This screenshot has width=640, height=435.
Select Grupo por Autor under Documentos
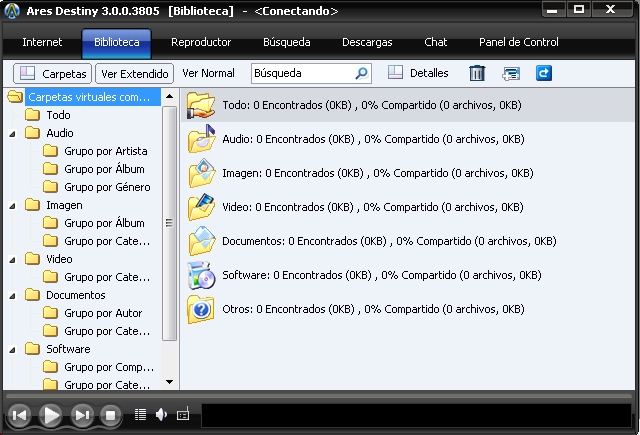(x=103, y=313)
